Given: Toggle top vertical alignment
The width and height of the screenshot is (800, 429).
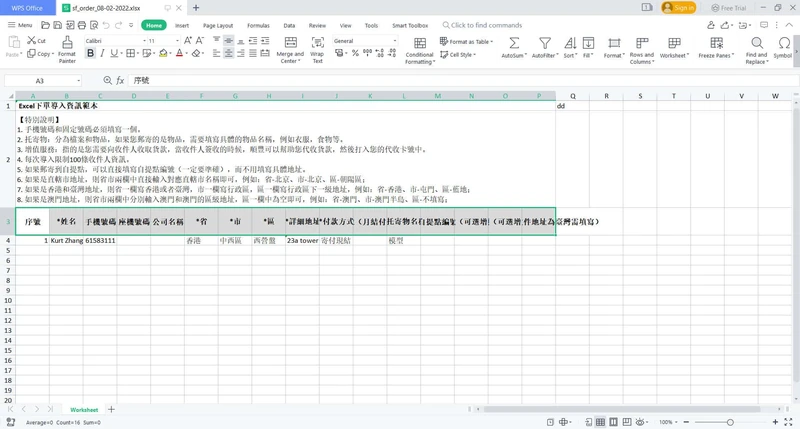Looking at the screenshot, I should click(x=216, y=40).
